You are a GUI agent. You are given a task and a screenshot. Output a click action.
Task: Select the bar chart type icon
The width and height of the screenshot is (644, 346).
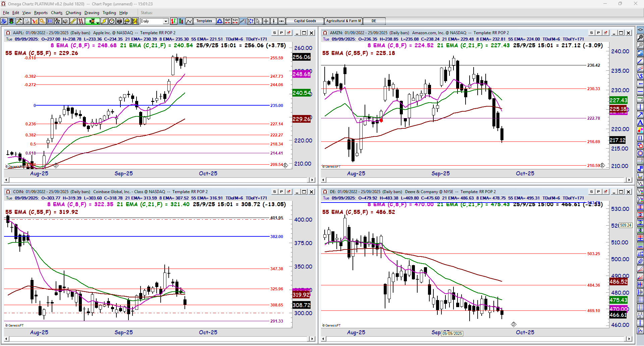tap(173, 21)
